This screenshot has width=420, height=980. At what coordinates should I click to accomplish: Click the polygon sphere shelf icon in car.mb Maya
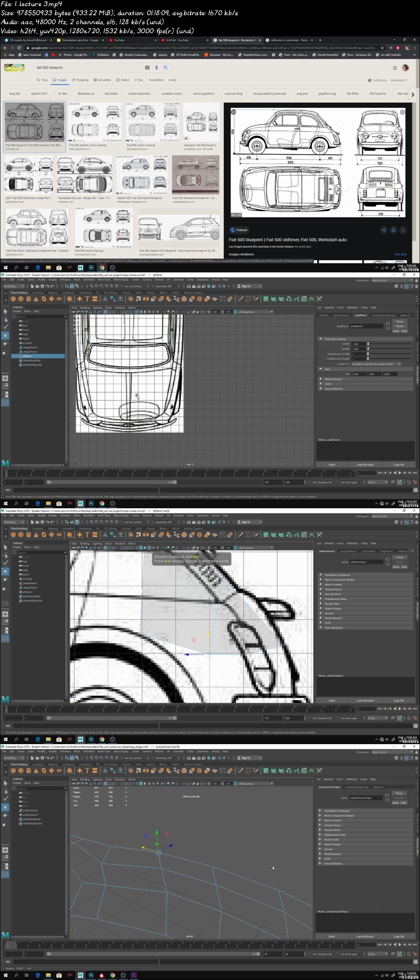coord(14,299)
